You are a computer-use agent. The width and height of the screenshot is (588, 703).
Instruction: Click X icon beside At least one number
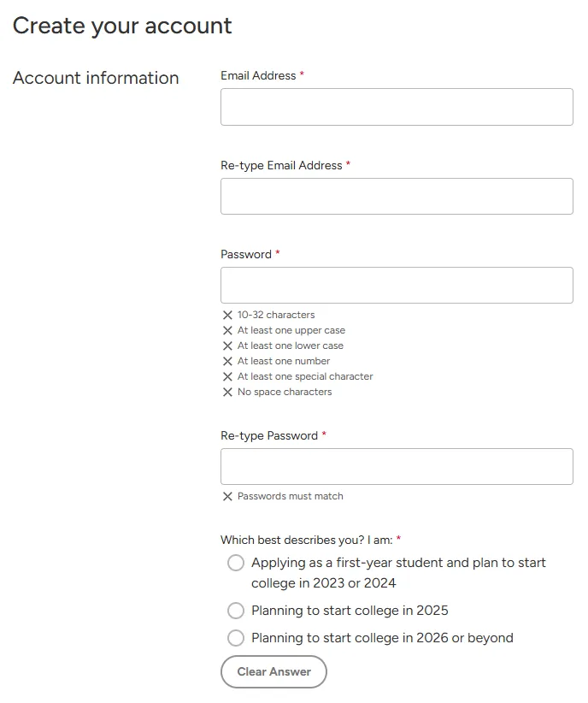click(227, 361)
